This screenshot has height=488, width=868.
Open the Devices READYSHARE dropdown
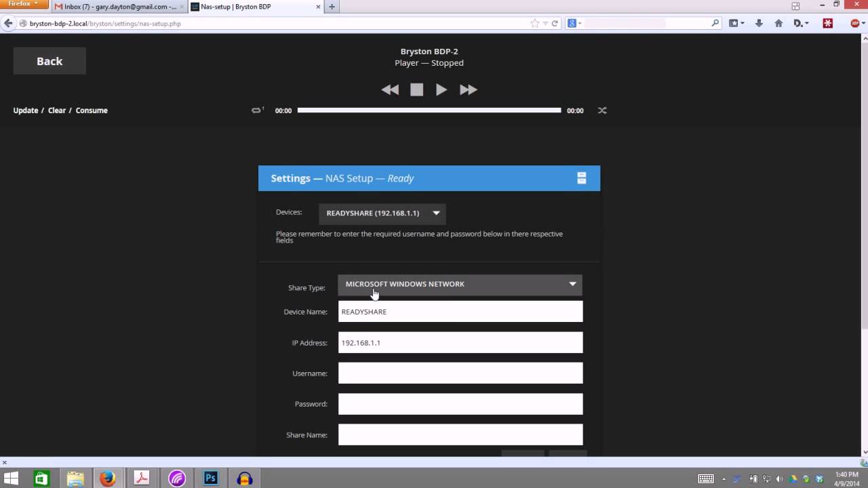click(x=382, y=213)
